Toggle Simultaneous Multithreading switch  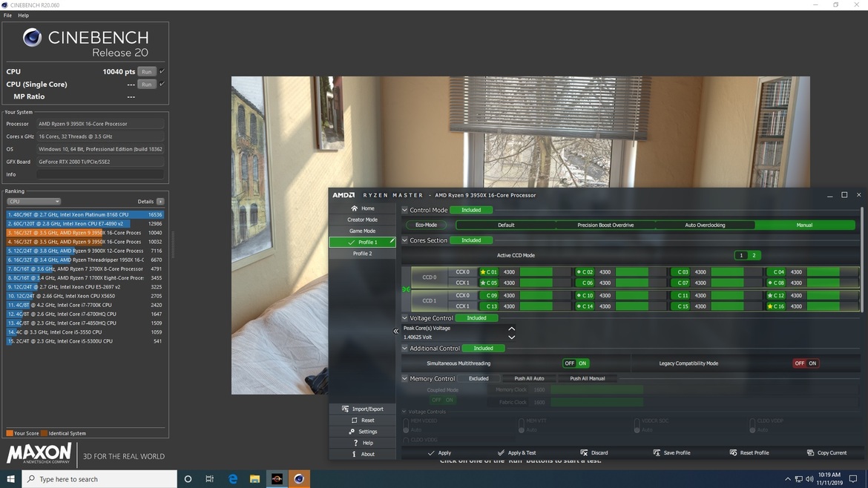coord(576,363)
